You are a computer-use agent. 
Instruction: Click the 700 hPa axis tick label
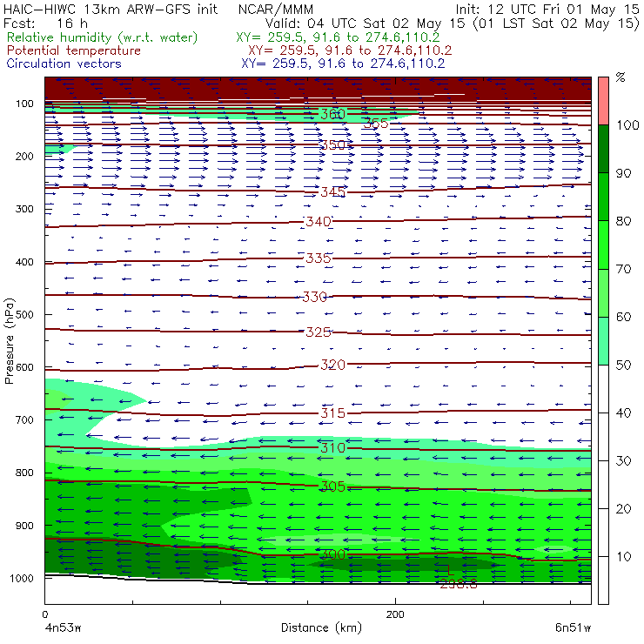click(24, 419)
